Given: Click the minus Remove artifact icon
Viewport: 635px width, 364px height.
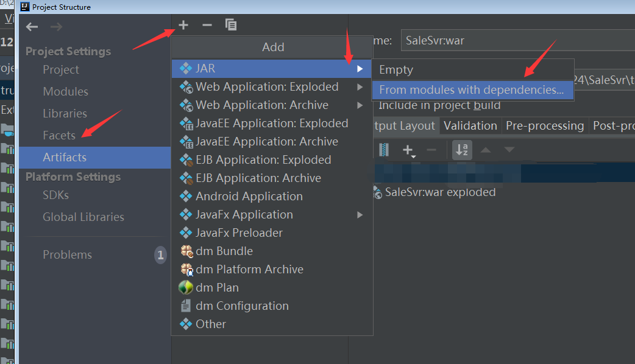Looking at the screenshot, I should [x=207, y=25].
